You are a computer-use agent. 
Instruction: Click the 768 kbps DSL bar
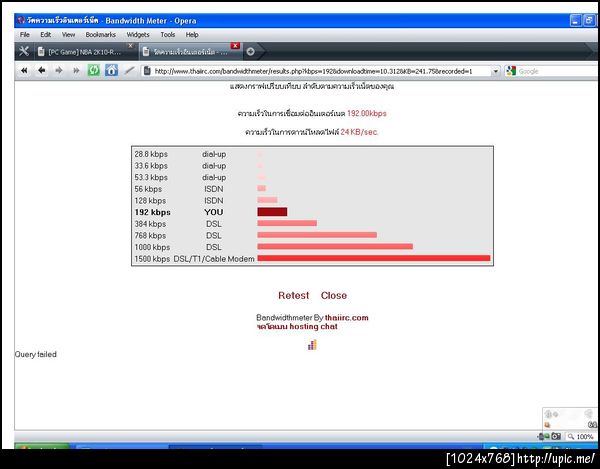coord(317,235)
